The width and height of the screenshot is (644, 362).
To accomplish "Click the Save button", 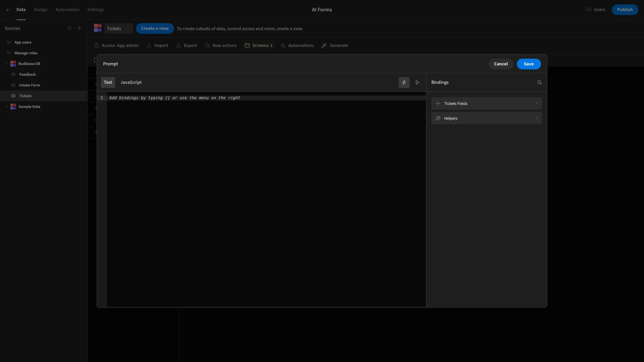I will [x=529, y=64].
